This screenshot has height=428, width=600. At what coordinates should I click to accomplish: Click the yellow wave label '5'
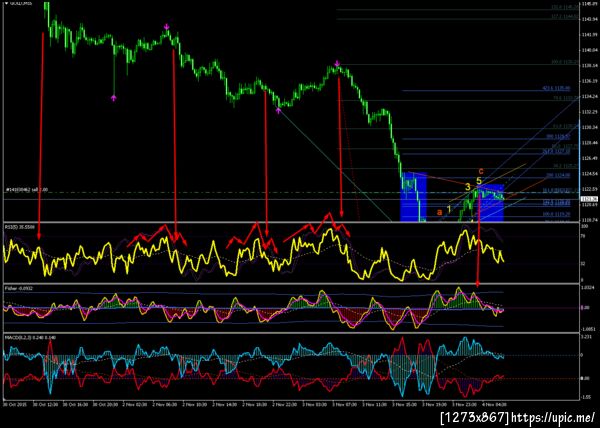click(x=479, y=181)
